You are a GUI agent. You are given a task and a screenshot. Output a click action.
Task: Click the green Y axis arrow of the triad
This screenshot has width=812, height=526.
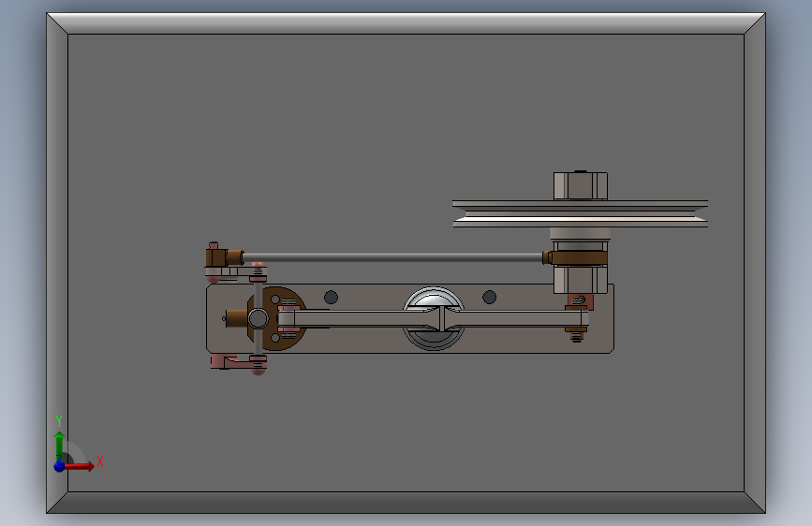click(x=60, y=445)
